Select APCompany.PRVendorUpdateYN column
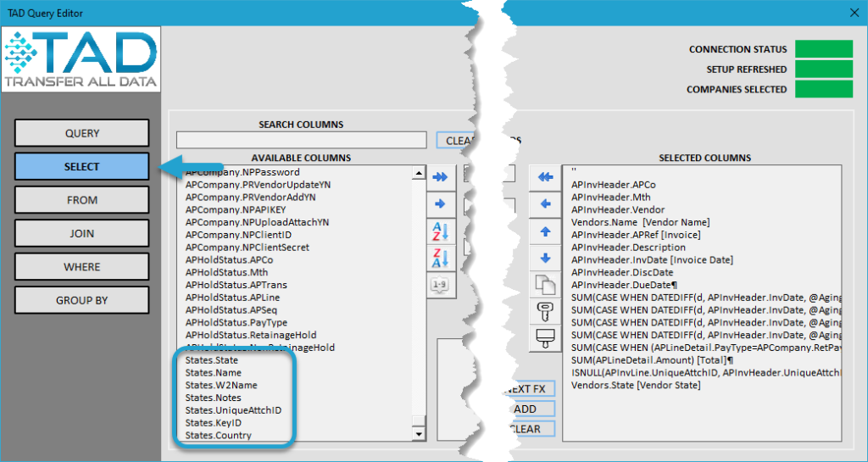The image size is (868, 462). [x=258, y=184]
